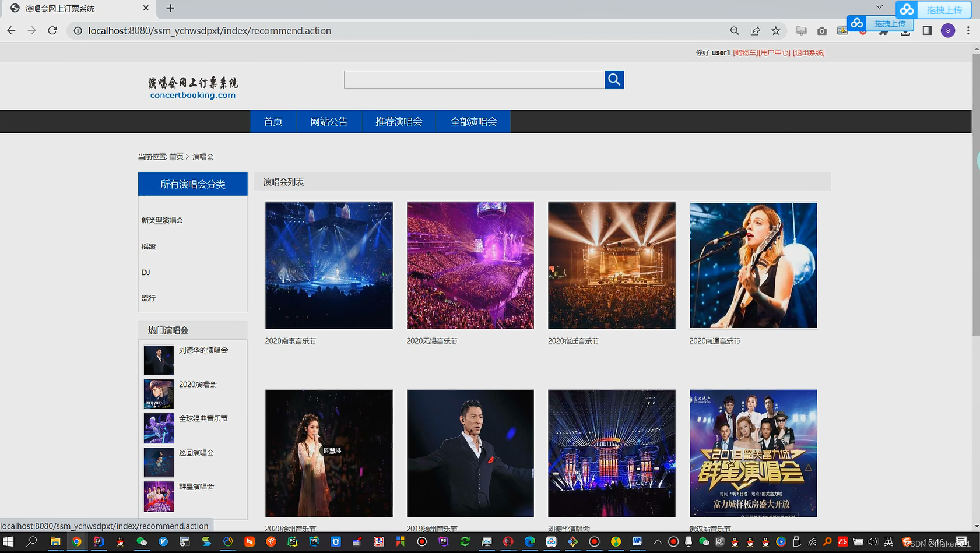Screen dimensions: 980x553
Task: Expand the tab search chevron
Action: pyautogui.click(x=879, y=7)
